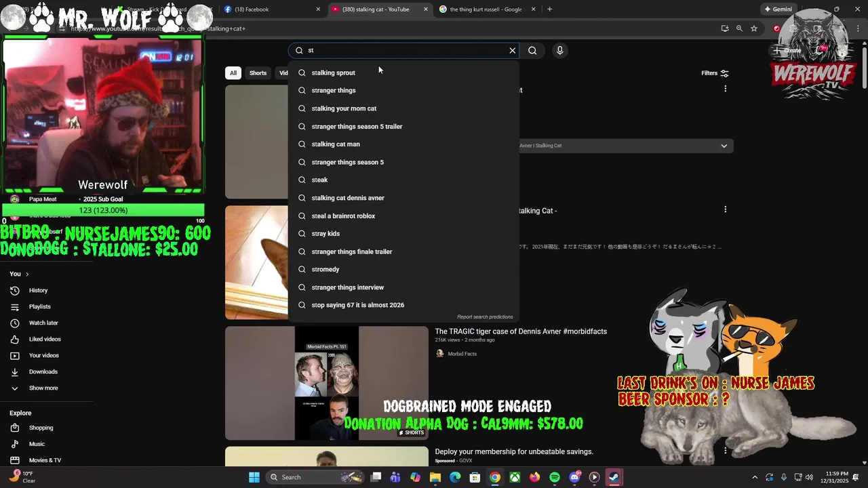Screen dimensions: 868x488
Task: Clear the YouTube search box text
Action: pos(513,50)
